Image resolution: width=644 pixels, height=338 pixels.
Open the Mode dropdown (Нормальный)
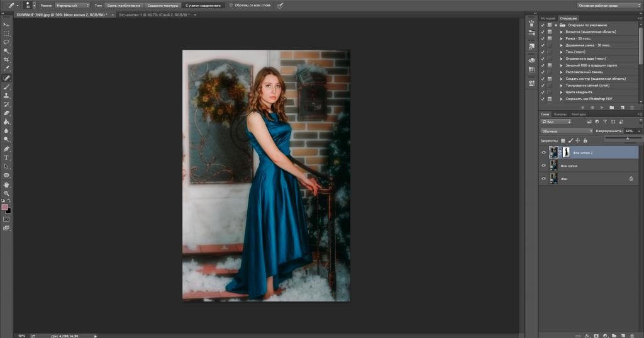[x=72, y=5]
